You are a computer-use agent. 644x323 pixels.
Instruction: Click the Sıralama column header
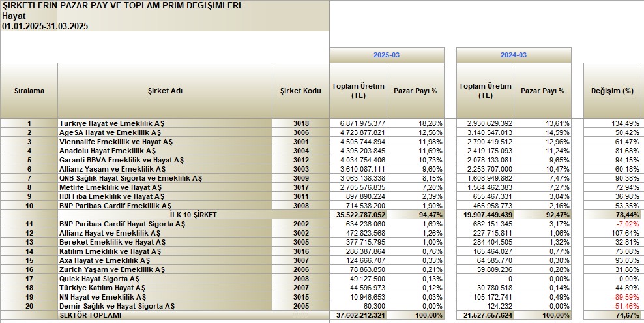click(29, 91)
